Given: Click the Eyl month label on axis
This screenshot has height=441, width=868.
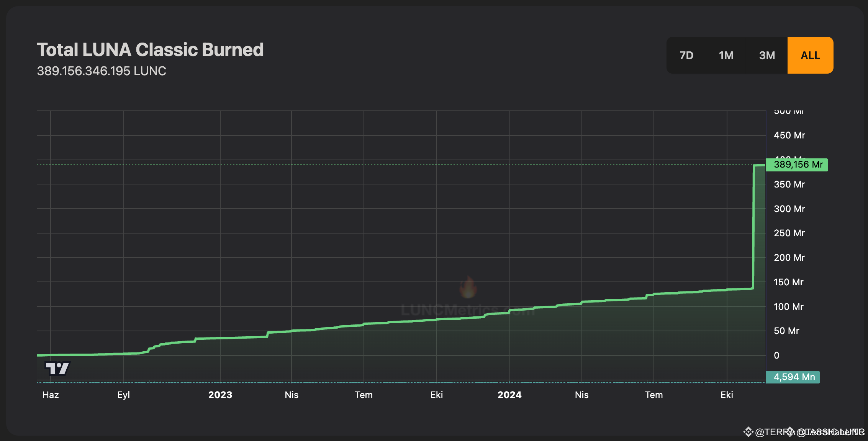Looking at the screenshot, I should pyautogui.click(x=124, y=395).
